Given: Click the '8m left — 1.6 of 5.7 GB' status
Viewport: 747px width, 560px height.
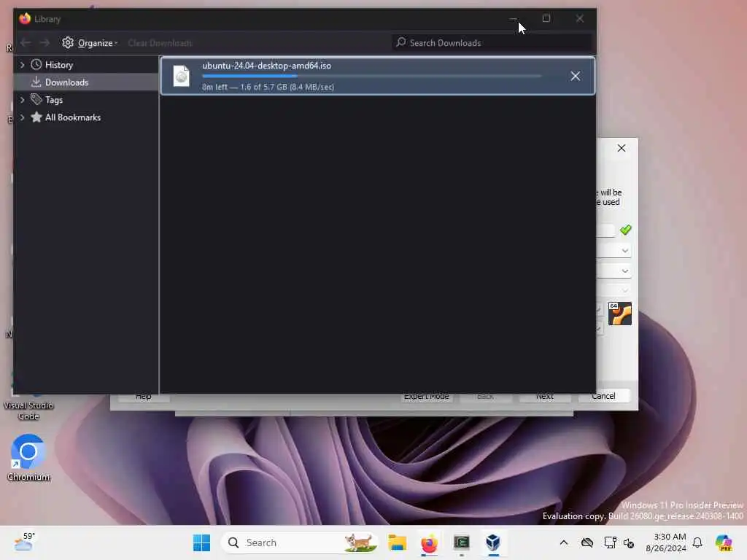Looking at the screenshot, I should (x=268, y=87).
